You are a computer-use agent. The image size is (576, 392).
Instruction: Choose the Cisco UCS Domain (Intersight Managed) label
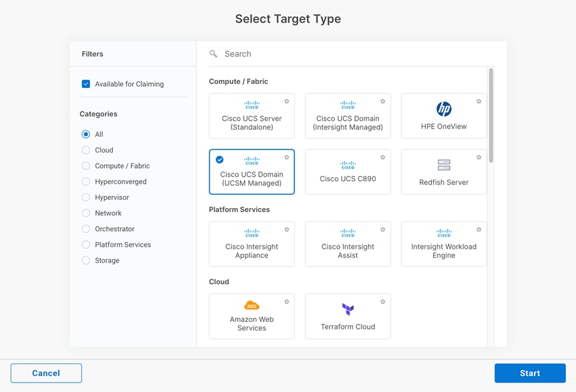[x=348, y=123]
